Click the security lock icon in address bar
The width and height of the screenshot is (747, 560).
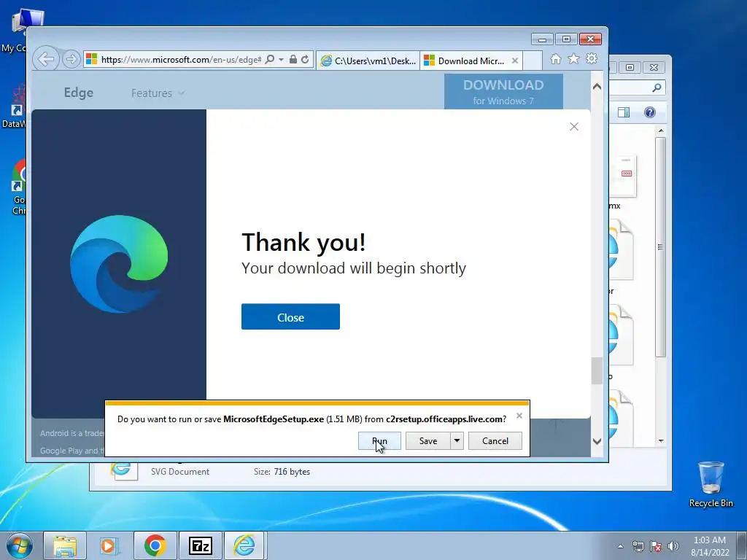click(x=293, y=60)
